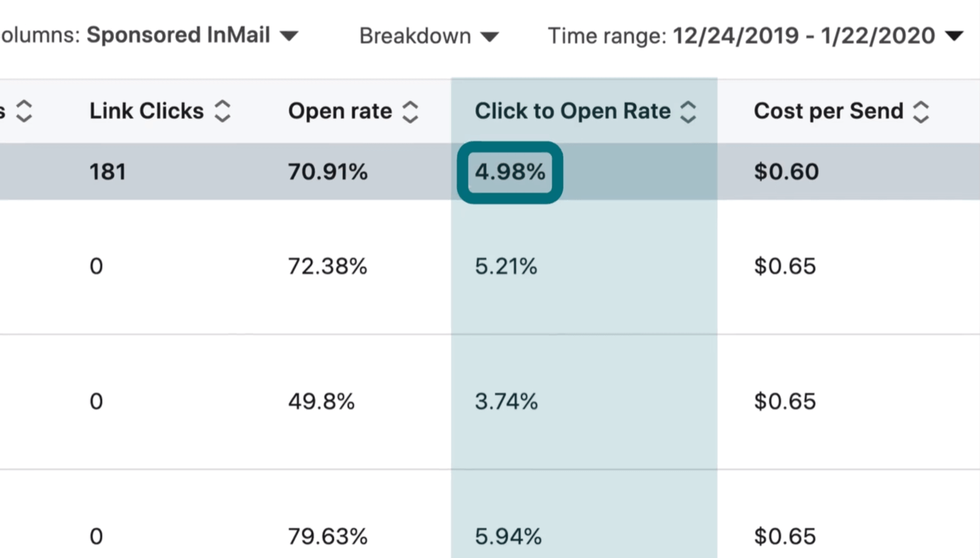Click the sort icon beside Cost per Send
The width and height of the screenshot is (980, 558).
click(921, 111)
